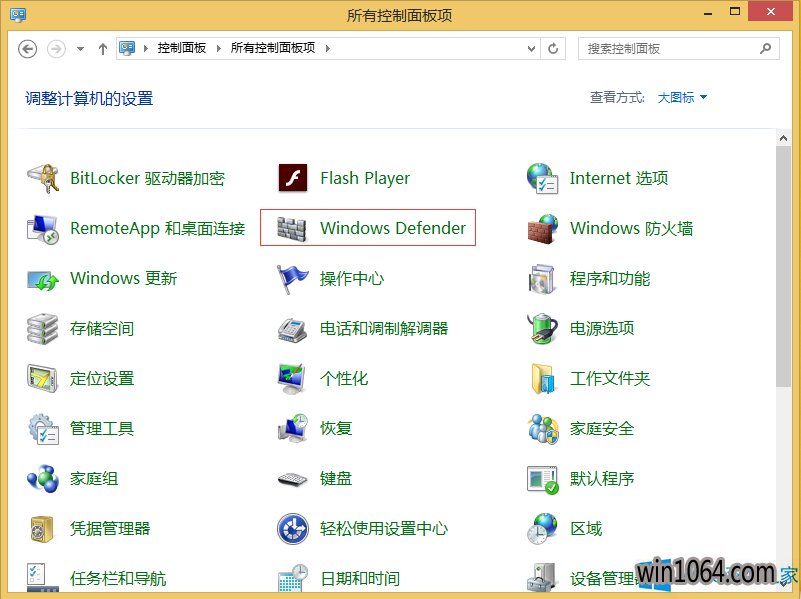The image size is (801, 599).
Task: Open the 定位设置 icon
Action: click(x=42, y=378)
